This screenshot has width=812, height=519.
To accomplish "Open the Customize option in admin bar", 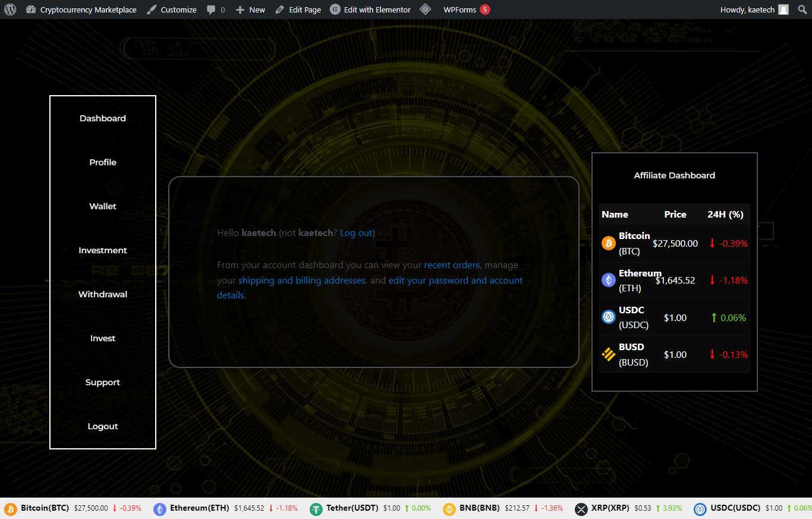I will [x=172, y=10].
